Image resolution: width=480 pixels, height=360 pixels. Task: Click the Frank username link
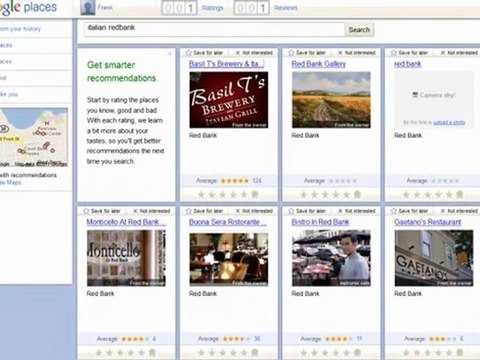tap(105, 7)
